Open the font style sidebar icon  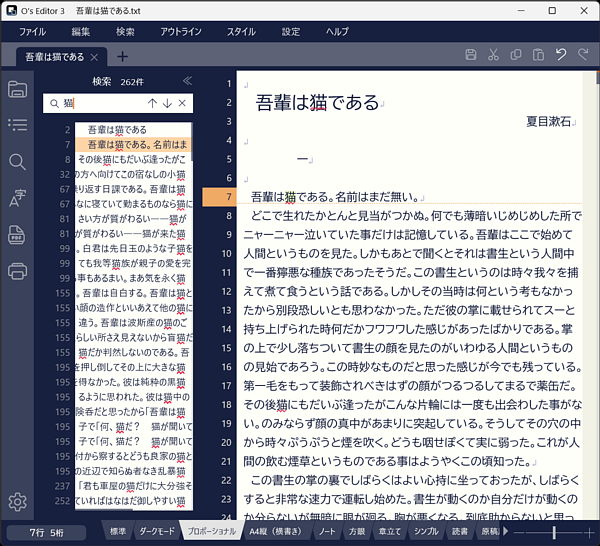(18, 198)
